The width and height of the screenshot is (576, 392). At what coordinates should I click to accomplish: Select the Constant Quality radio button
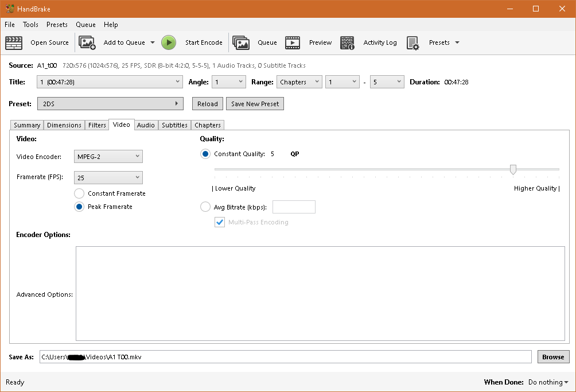[205, 154]
